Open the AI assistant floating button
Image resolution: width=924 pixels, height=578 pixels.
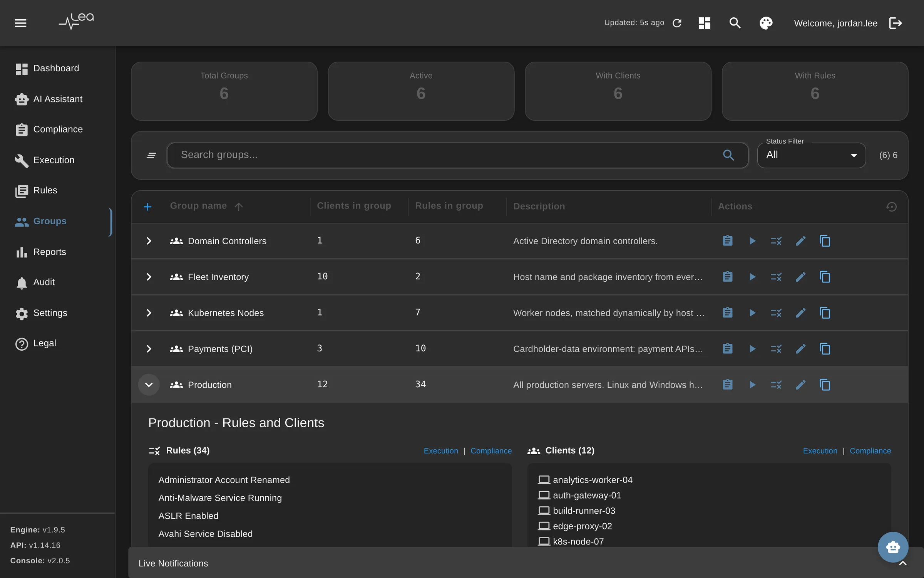893,547
